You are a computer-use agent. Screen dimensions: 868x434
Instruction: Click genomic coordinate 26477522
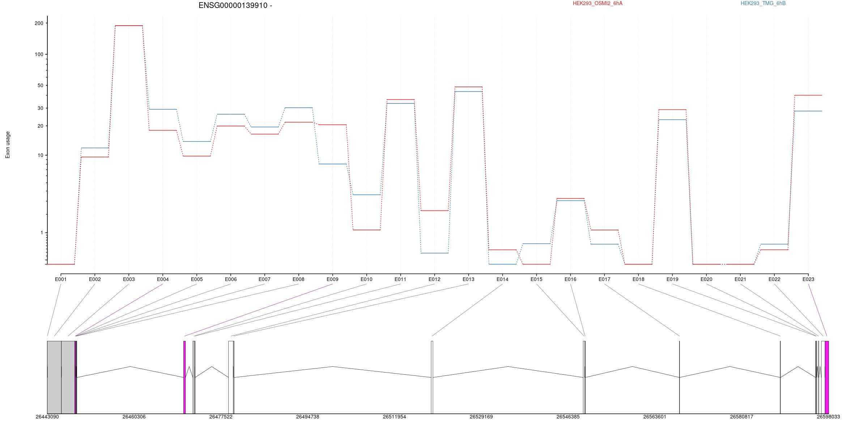(221, 417)
